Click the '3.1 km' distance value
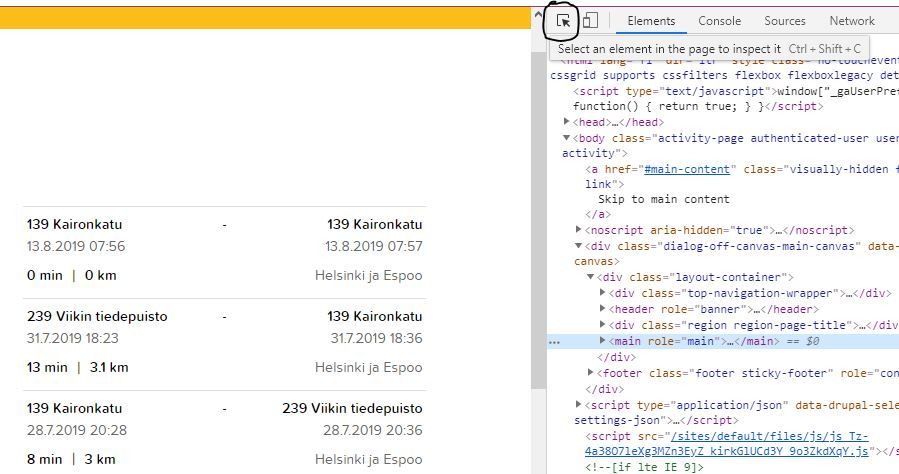899x474 pixels. pos(109,367)
